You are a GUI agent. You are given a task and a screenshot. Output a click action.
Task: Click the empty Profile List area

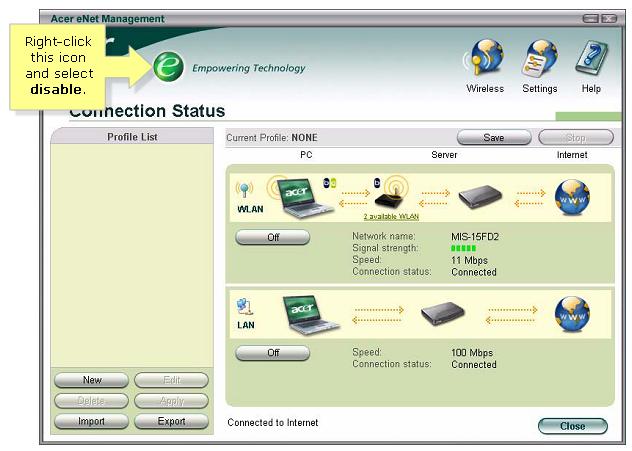132,250
